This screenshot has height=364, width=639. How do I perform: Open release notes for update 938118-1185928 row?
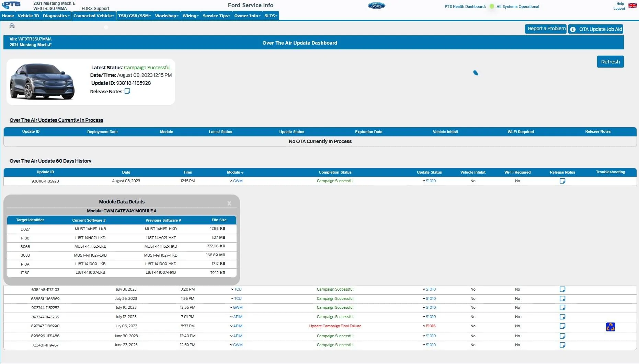562,181
